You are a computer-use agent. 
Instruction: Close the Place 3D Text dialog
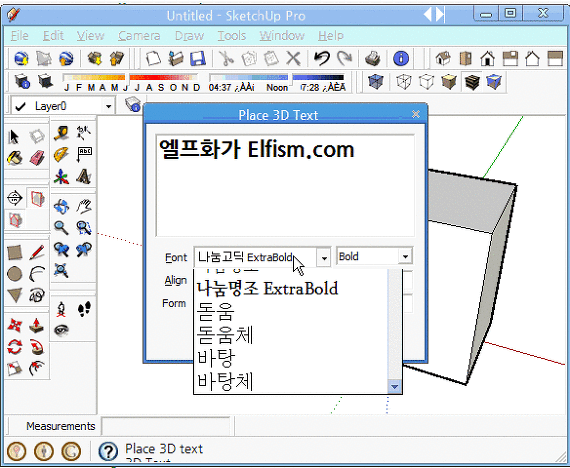[416, 114]
